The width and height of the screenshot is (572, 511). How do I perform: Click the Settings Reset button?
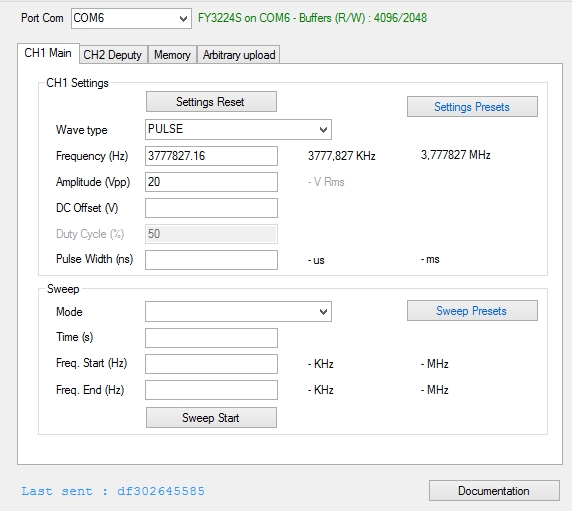[211, 102]
